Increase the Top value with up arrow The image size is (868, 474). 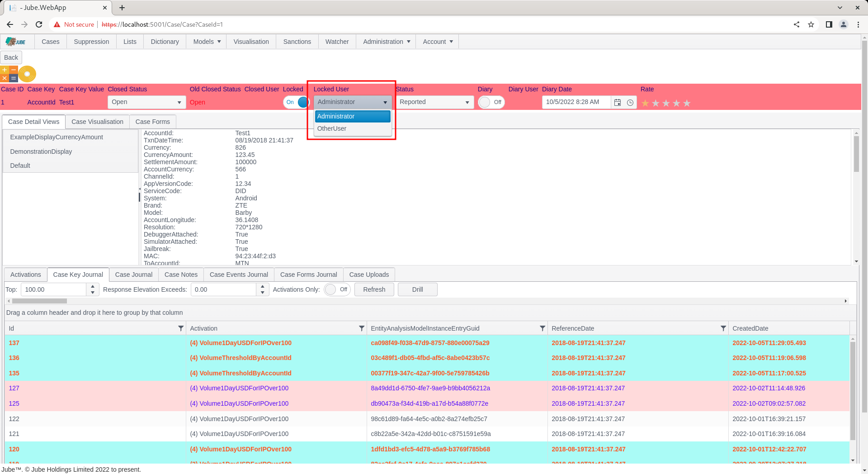pos(93,286)
